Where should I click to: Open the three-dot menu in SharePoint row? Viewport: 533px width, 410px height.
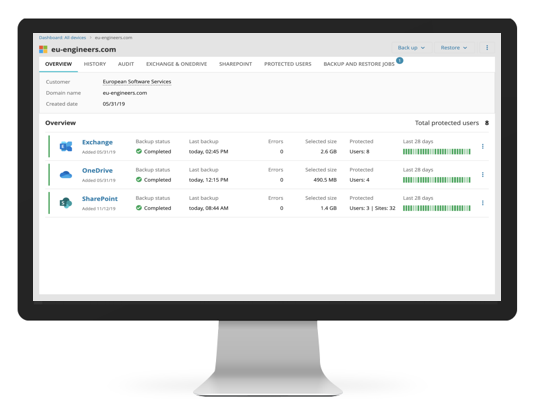(483, 203)
